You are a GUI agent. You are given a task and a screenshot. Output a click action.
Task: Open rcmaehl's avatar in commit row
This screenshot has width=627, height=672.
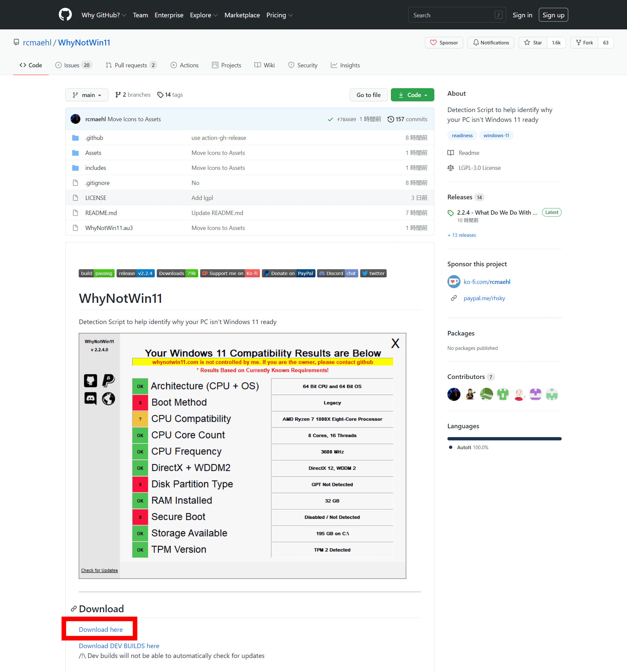(75, 119)
